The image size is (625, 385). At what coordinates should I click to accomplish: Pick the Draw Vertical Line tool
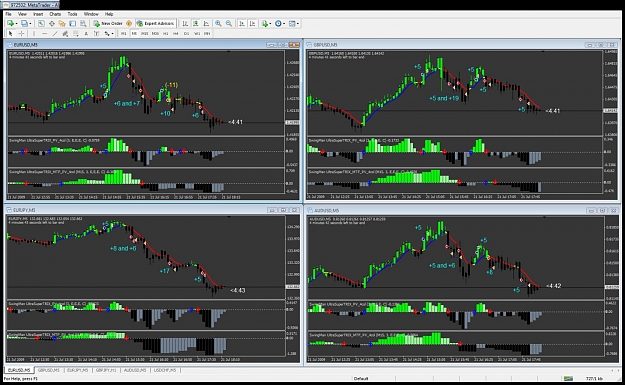[x=34, y=33]
